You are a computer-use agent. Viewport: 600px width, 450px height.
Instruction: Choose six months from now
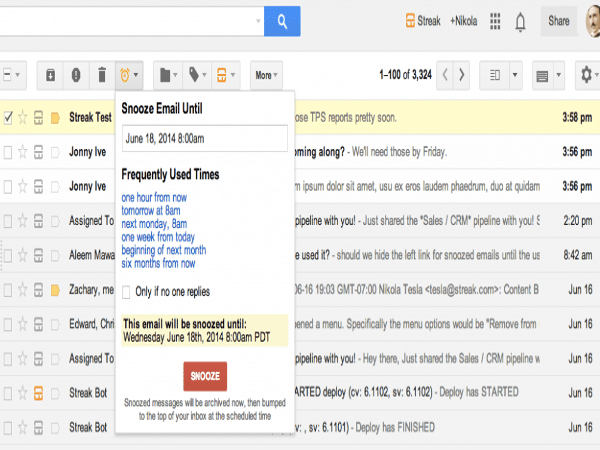tap(158, 263)
